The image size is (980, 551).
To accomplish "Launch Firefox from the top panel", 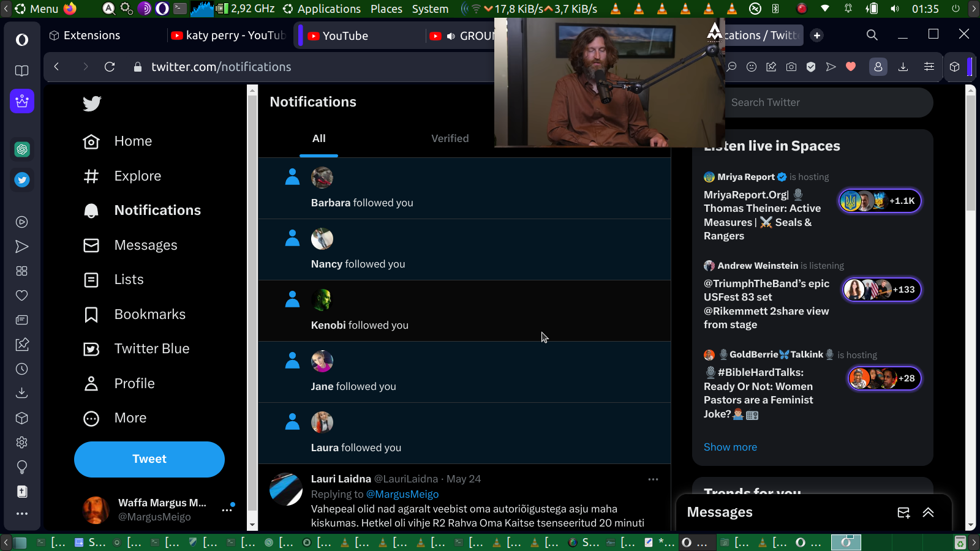I will click(70, 9).
